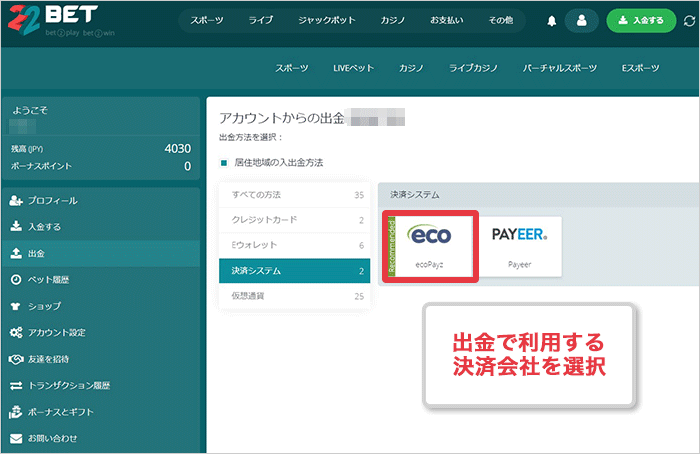Open the user account profile icon
This screenshot has height=454, width=700.
coord(581,21)
